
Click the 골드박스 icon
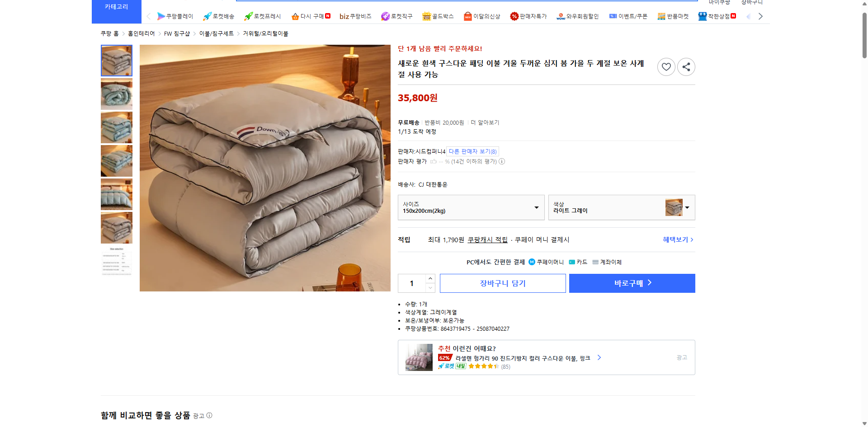tap(437, 16)
